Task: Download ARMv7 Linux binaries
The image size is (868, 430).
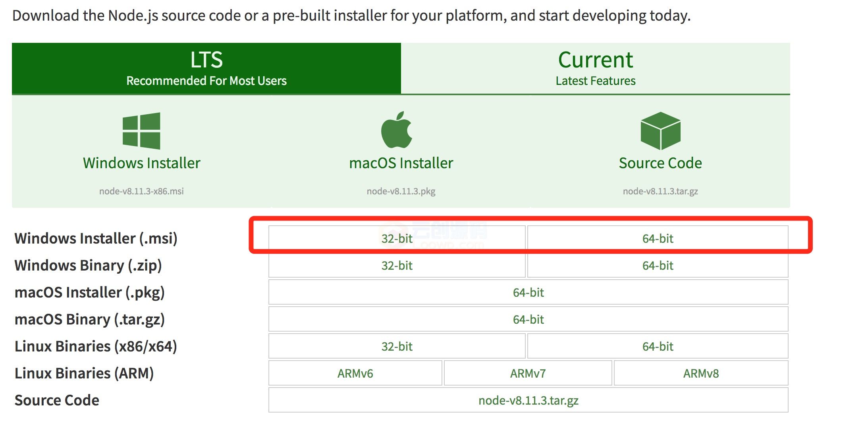Action: 528,373
